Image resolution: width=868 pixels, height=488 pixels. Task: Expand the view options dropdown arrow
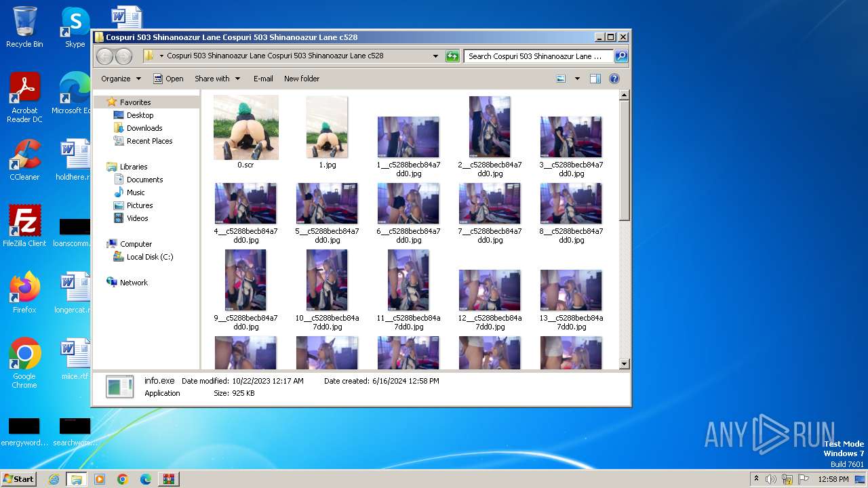click(x=577, y=79)
